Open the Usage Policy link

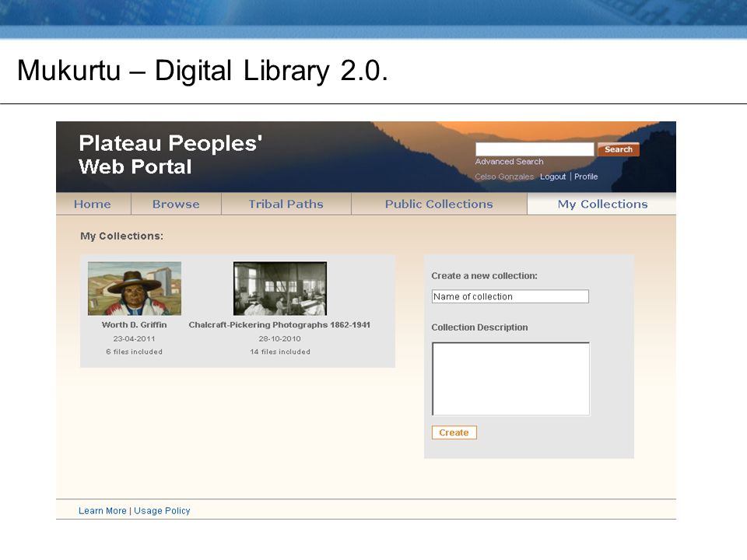pos(162,510)
